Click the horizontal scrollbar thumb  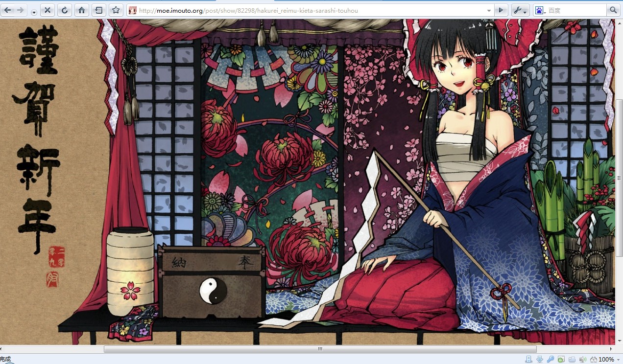320,349
